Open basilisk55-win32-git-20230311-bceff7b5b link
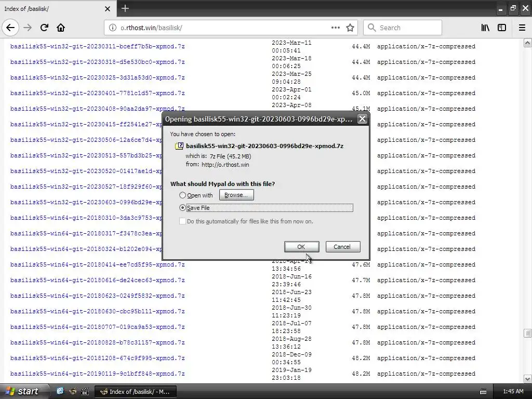Screen dimensions: 532x399 [x=97, y=46]
